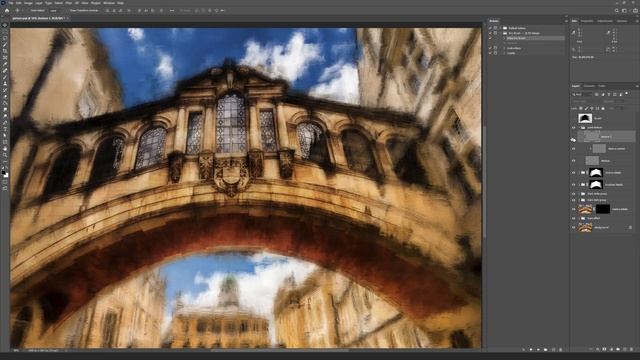Viewport: 640px width, 360px height.
Task: Toggle layer filtering switch in Layers panel
Action: [x=627, y=94]
